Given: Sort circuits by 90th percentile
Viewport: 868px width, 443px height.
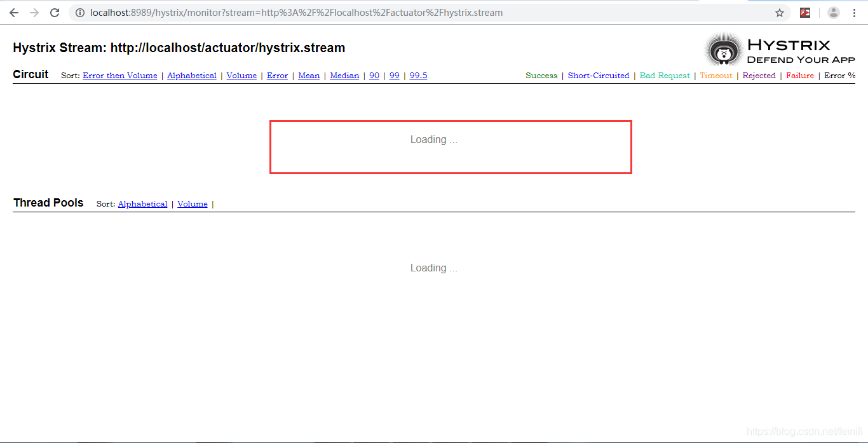Looking at the screenshot, I should [x=374, y=76].
